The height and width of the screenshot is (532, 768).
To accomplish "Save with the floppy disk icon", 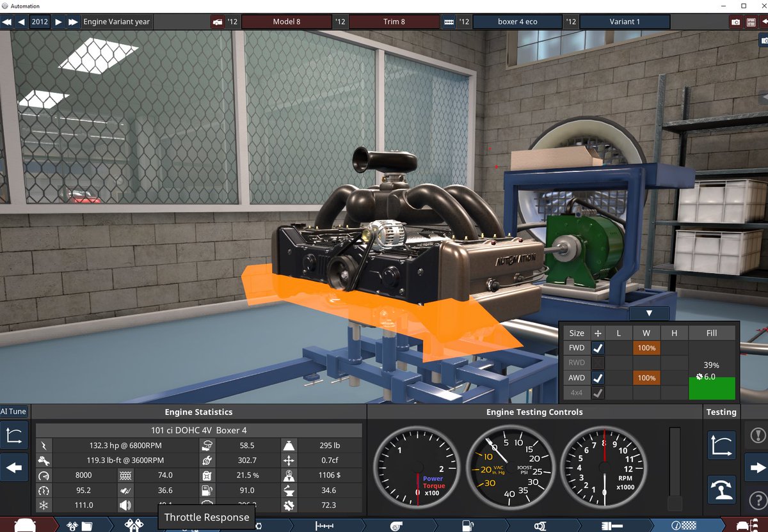I will [x=751, y=22].
